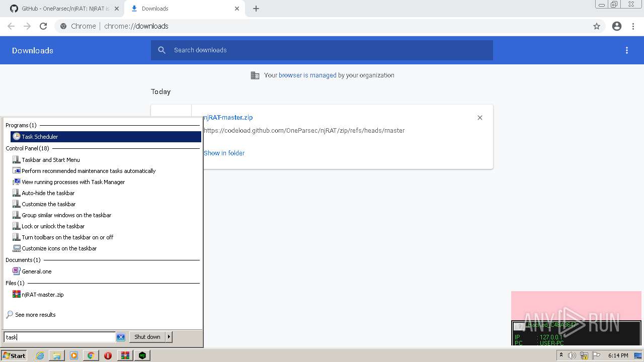644x362 pixels.
Task: Click the volume speaker tray icon
Action: [x=572, y=355]
